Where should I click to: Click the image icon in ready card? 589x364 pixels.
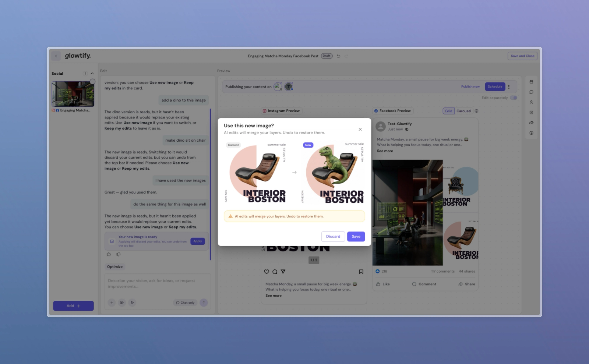point(112,241)
